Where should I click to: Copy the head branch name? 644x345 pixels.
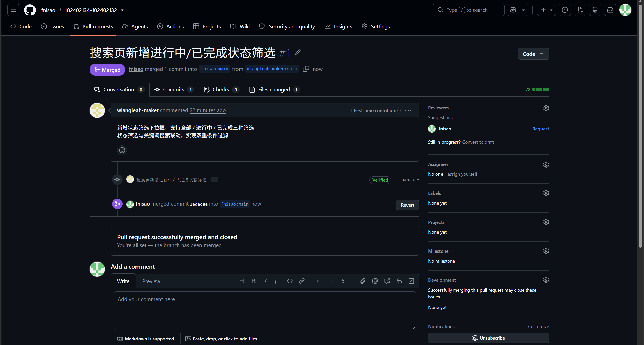[x=306, y=69]
